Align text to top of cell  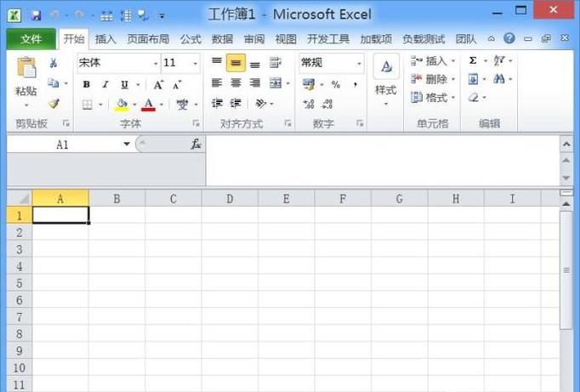[217, 62]
